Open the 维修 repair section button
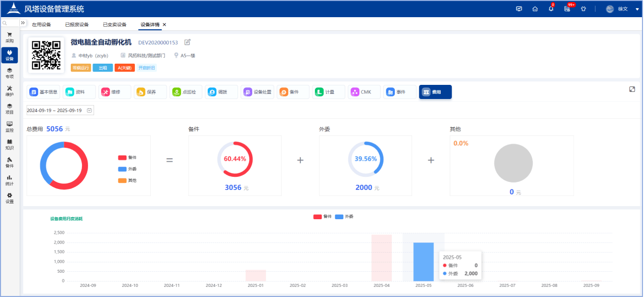The width and height of the screenshot is (644, 297). tap(115, 92)
